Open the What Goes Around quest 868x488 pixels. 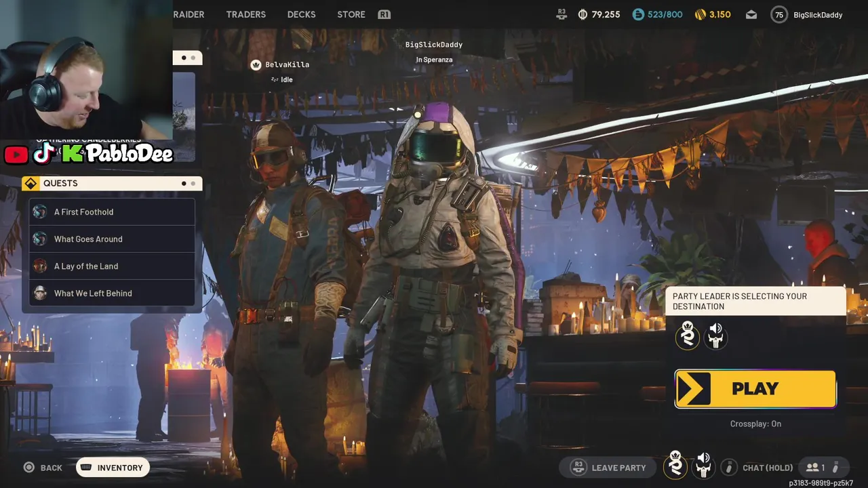tap(112, 239)
